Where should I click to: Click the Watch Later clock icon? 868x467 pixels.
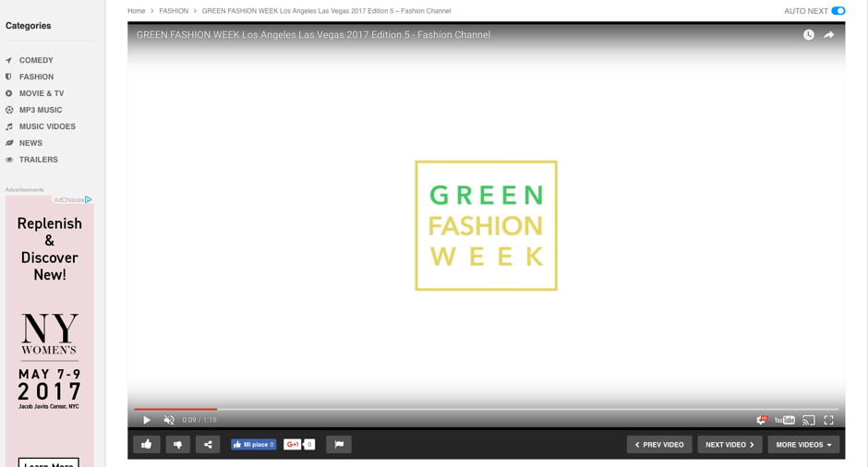pos(809,35)
